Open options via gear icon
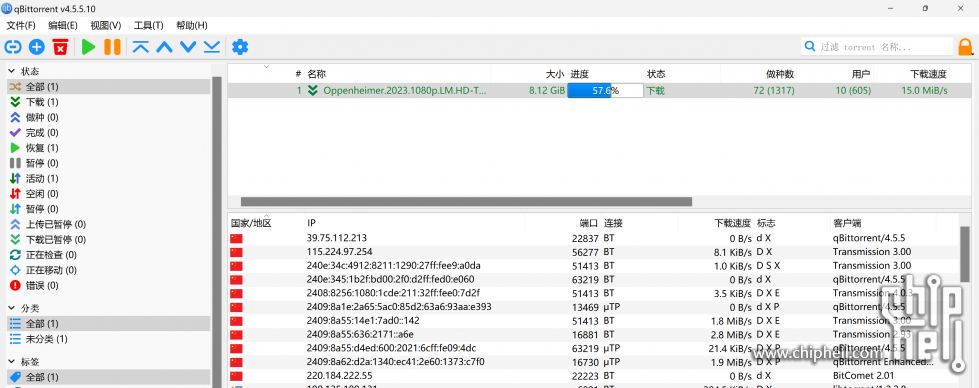Screen dimensions: 979x388 click(240, 47)
